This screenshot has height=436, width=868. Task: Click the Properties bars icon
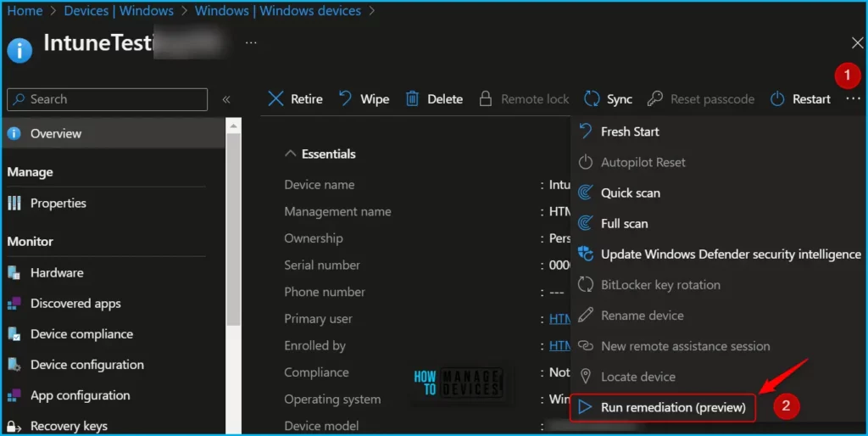pos(14,204)
